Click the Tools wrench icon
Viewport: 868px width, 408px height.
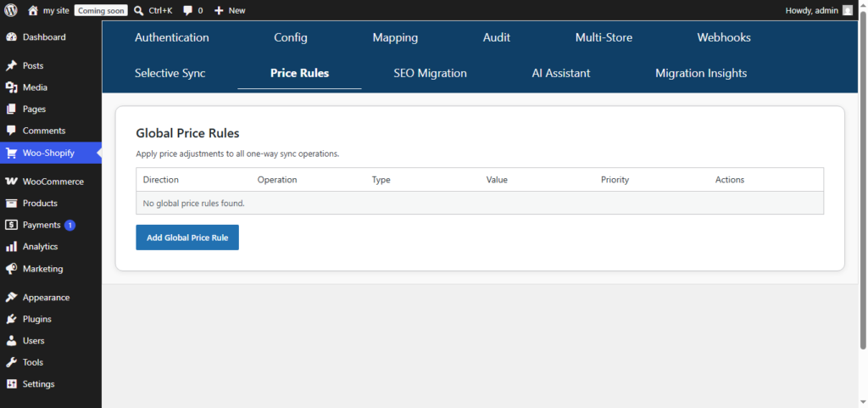pos(11,362)
